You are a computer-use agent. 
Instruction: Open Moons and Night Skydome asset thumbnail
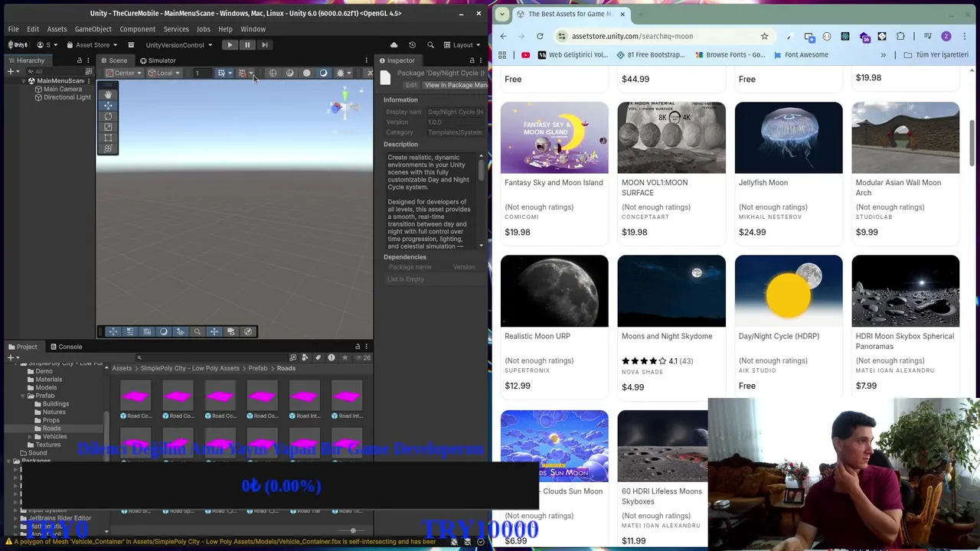pos(671,291)
